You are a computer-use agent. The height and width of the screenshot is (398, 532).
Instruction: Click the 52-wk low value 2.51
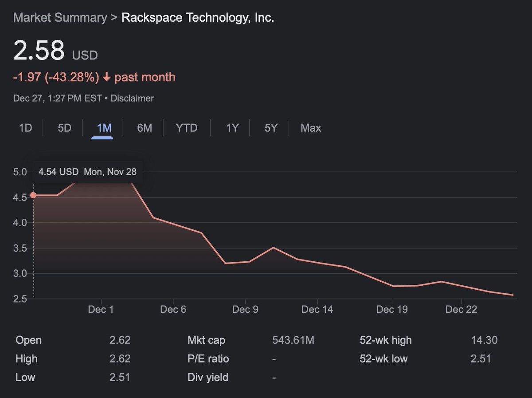pos(481,359)
